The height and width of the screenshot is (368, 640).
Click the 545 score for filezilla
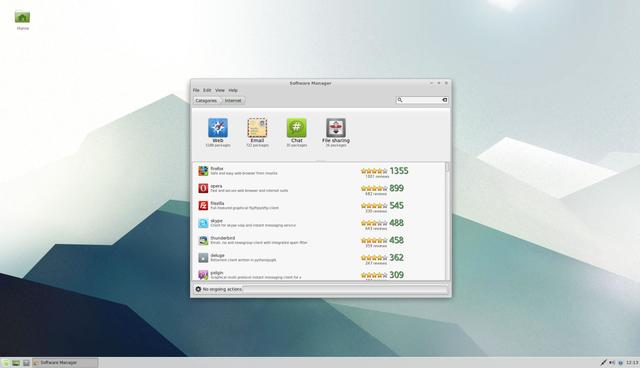click(396, 206)
